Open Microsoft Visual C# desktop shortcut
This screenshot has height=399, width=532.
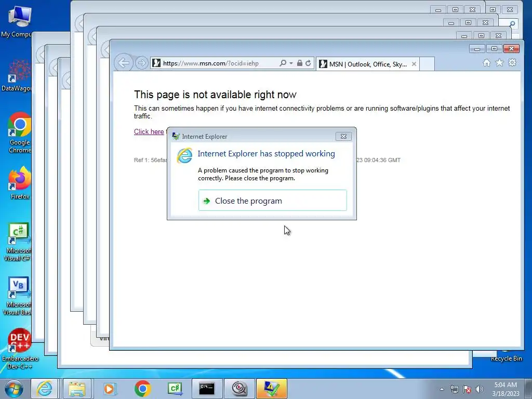coord(17,242)
